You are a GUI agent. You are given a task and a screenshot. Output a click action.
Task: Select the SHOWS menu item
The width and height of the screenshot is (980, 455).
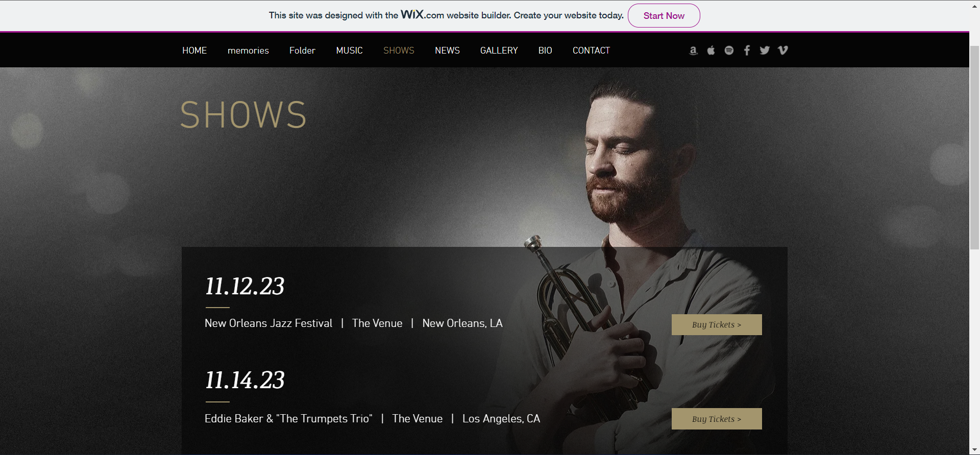click(x=399, y=50)
